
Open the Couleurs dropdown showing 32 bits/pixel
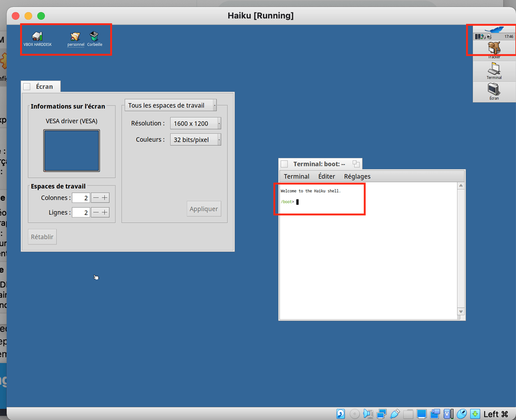point(196,139)
